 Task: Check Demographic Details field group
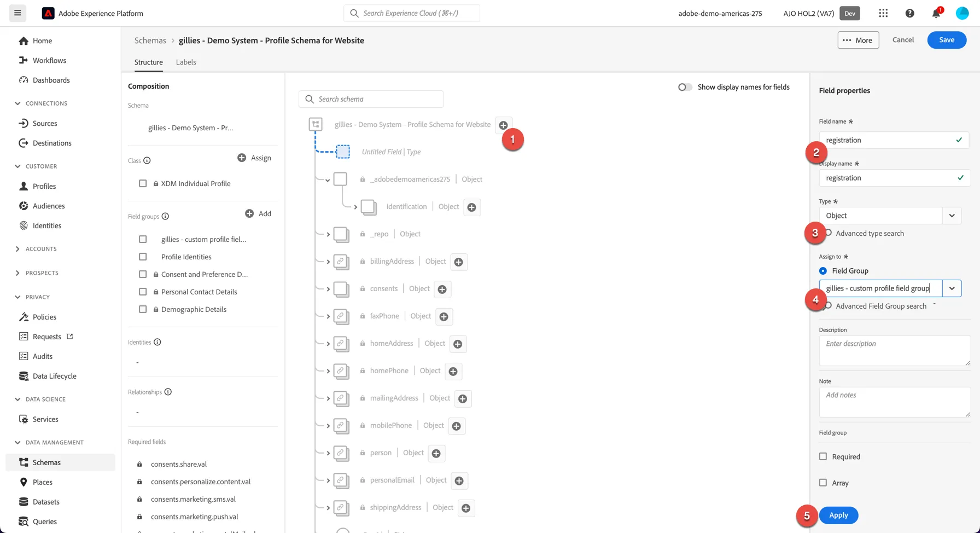click(143, 309)
